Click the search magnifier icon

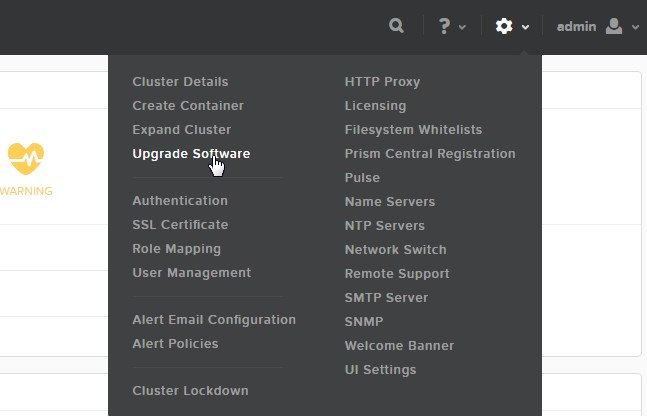[397, 27]
